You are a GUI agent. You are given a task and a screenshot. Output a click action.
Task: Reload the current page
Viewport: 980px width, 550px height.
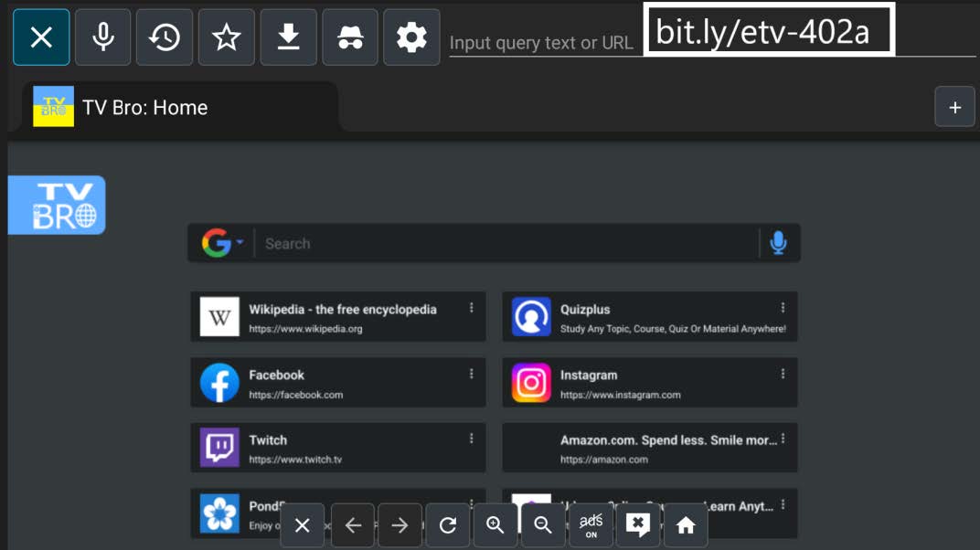click(448, 525)
